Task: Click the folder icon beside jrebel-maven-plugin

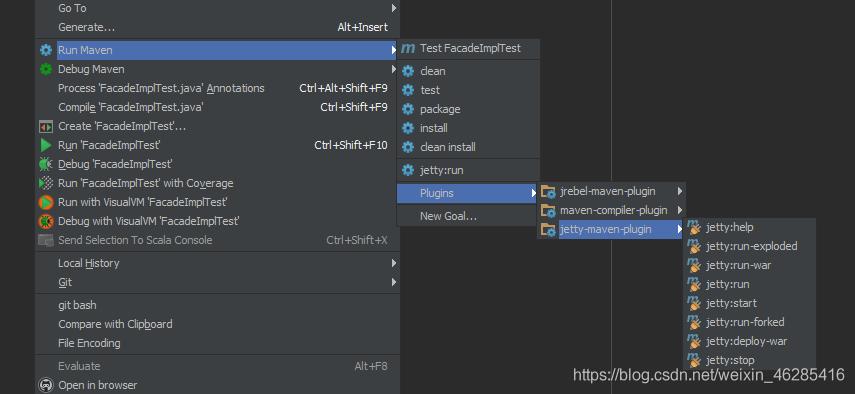Action: click(x=548, y=191)
